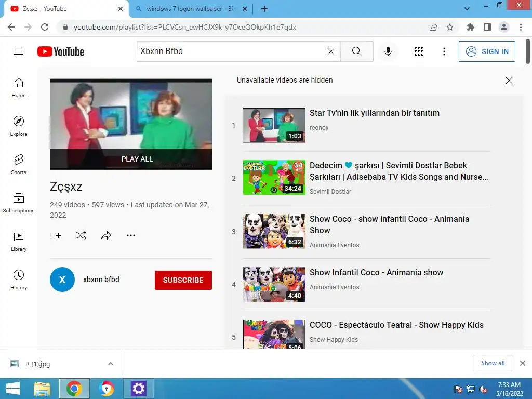Dismiss the unavailable videos hidden notice
Image resolution: width=532 pixels, height=399 pixels.
[509, 81]
